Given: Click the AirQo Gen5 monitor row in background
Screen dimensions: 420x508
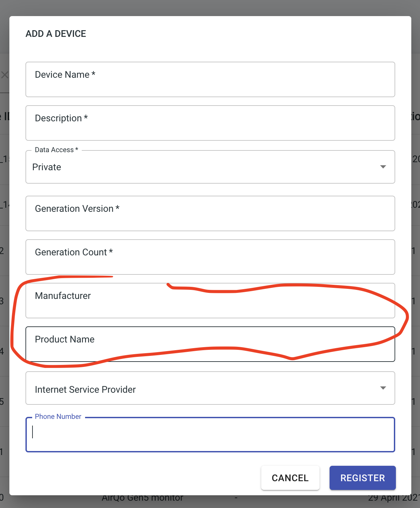Looking at the screenshot, I should [x=142, y=498].
